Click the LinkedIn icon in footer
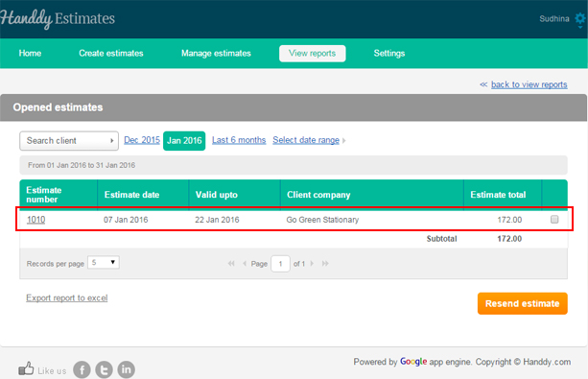Screen dimensions: 588x379 coord(127,369)
